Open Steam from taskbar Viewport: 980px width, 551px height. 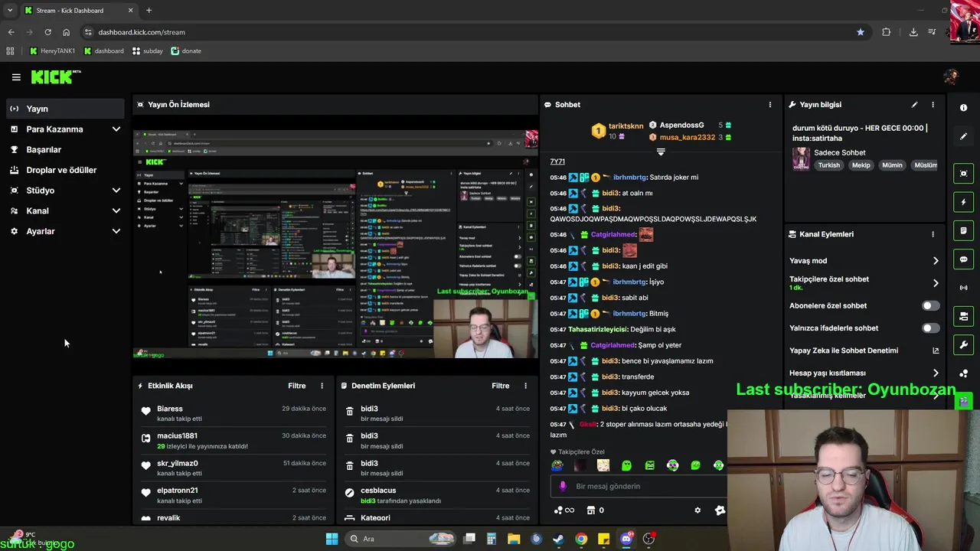558,539
